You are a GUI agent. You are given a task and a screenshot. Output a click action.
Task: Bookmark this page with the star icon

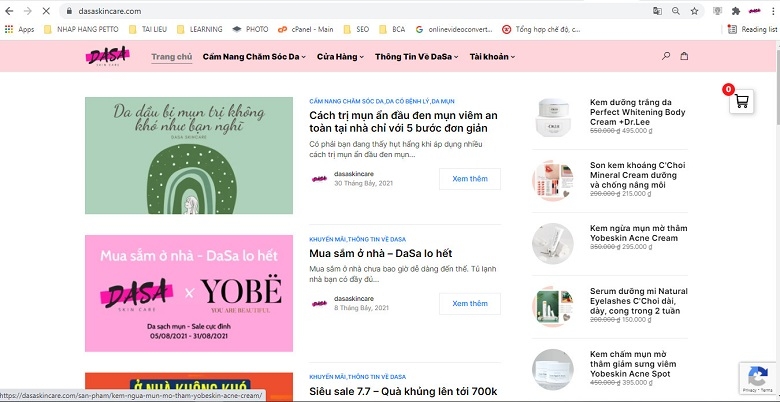tap(694, 11)
